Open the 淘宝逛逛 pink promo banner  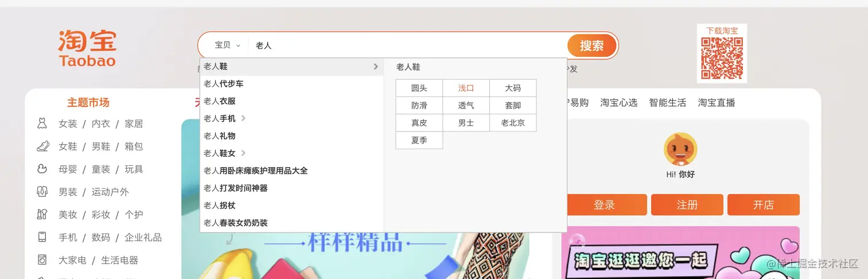click(x=680, y=253)
